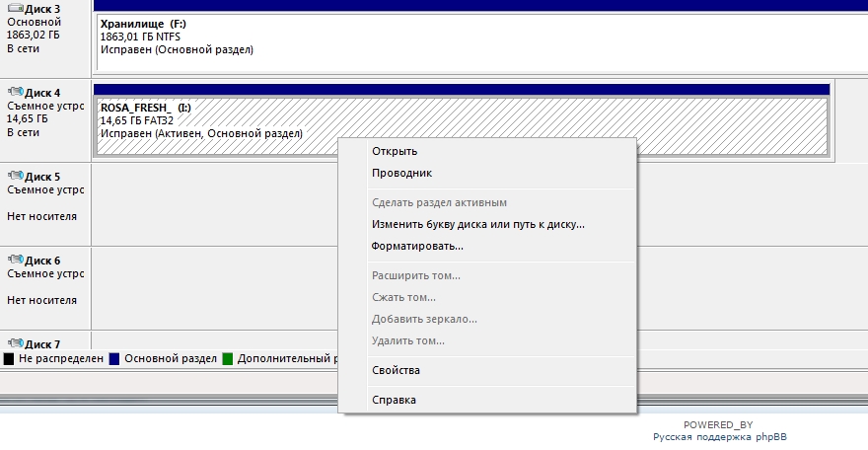The height and width of the screenshot is (450, 868).
Task: Click the Основной type label under Диск 3
Action: [x=34, y=22]
